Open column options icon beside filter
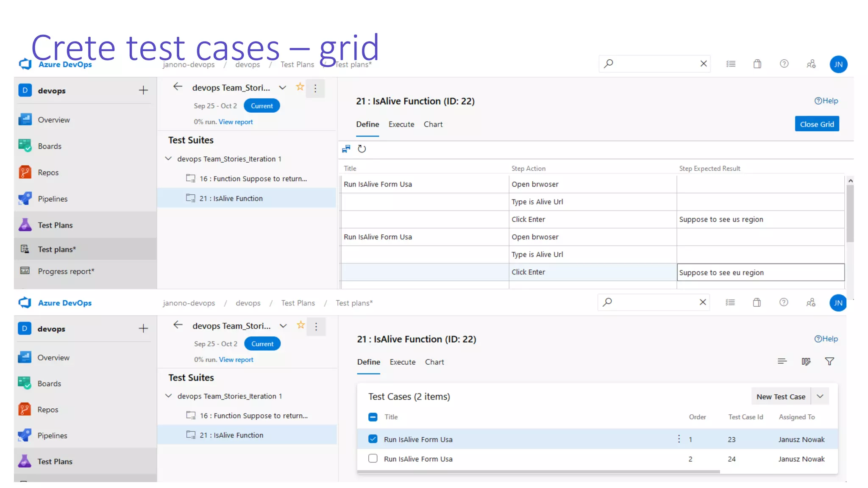This screenshot has height=488, width=868. pyautogui.click(x=806, y=361)
